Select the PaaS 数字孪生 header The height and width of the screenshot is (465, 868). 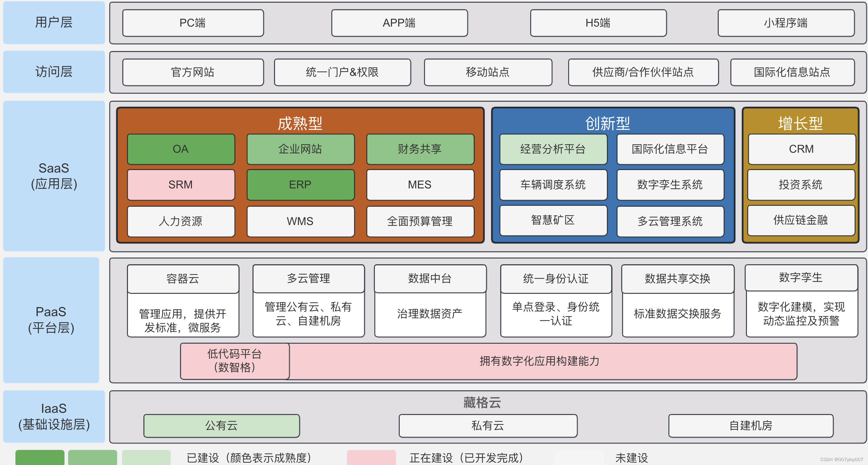coord(801,278)
